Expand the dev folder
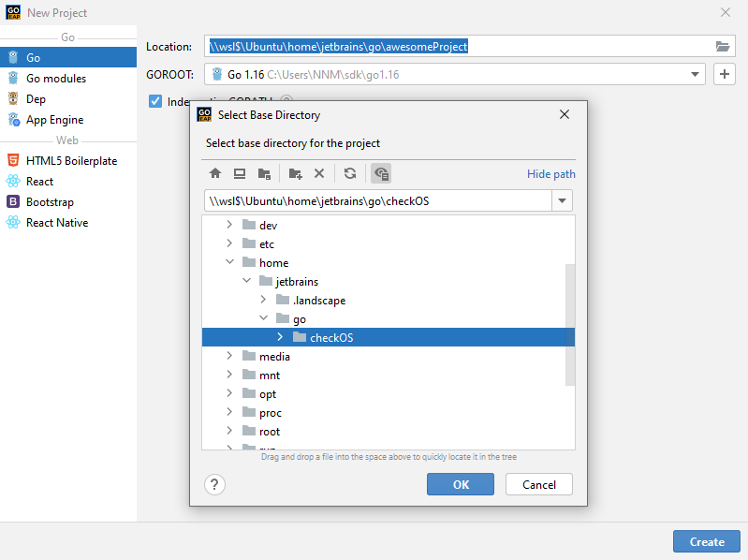Screen dimensions: 748x560 tap(229, 225)
